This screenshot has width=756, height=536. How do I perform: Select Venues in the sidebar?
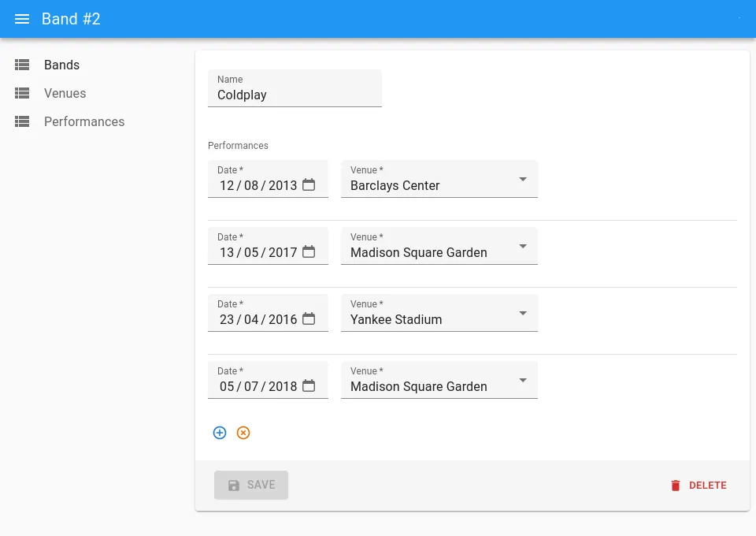pos(65,93)
